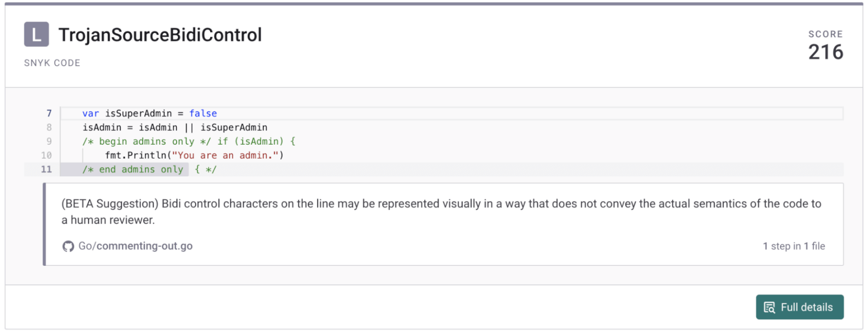Click the isSuperAdmin variable on line 8

235,127
